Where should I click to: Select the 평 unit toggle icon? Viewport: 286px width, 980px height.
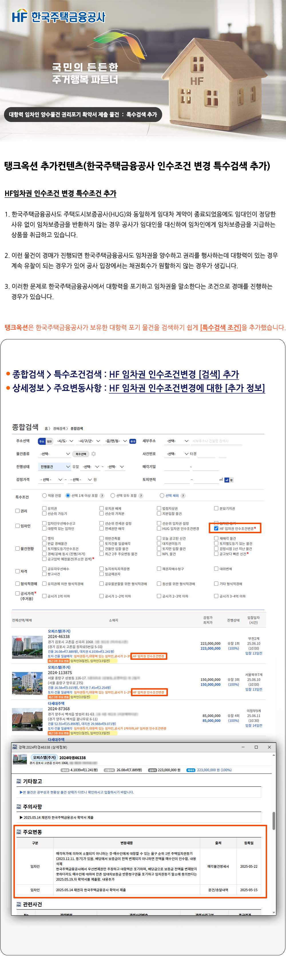click(231, 480)
